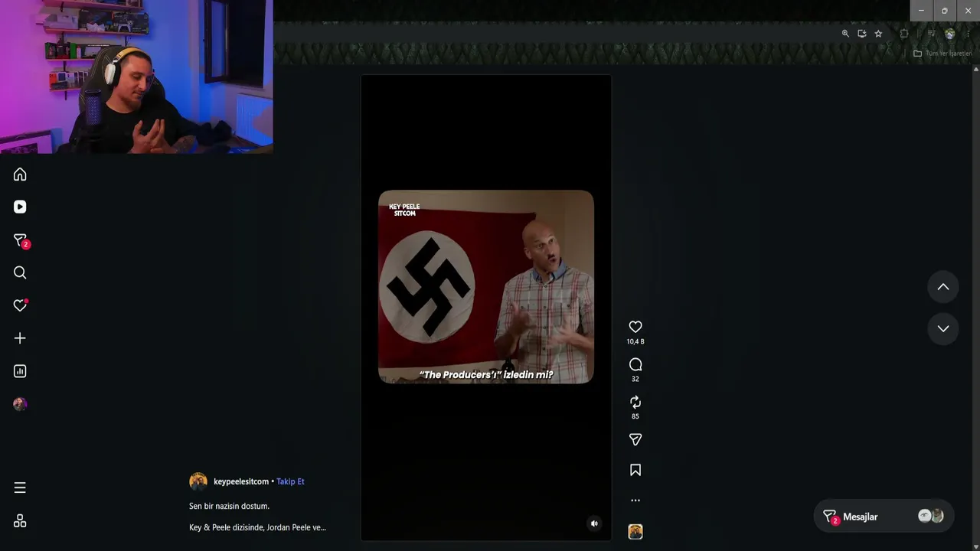Open the hamburger More menu
Viewport: 980px width, 551px height.
[20, 487]
